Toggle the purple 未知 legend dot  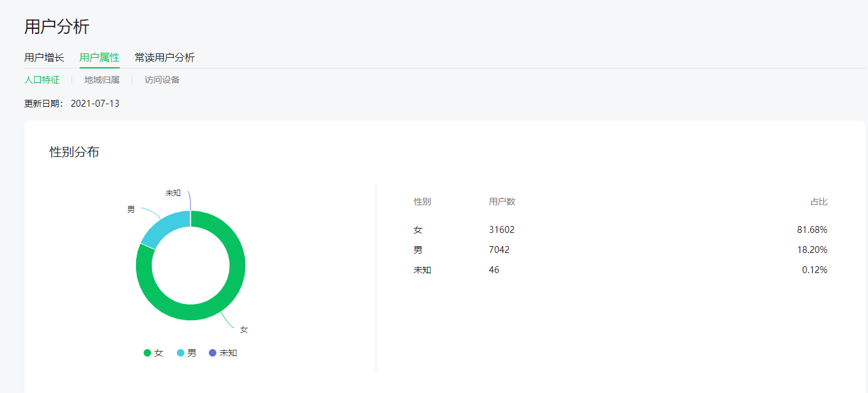(x=213, y=353)
